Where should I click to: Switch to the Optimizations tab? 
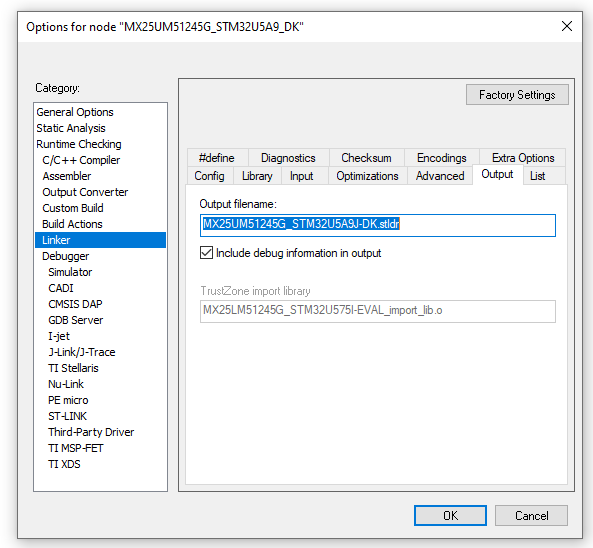pyautogui.click(x=367, y=176)
